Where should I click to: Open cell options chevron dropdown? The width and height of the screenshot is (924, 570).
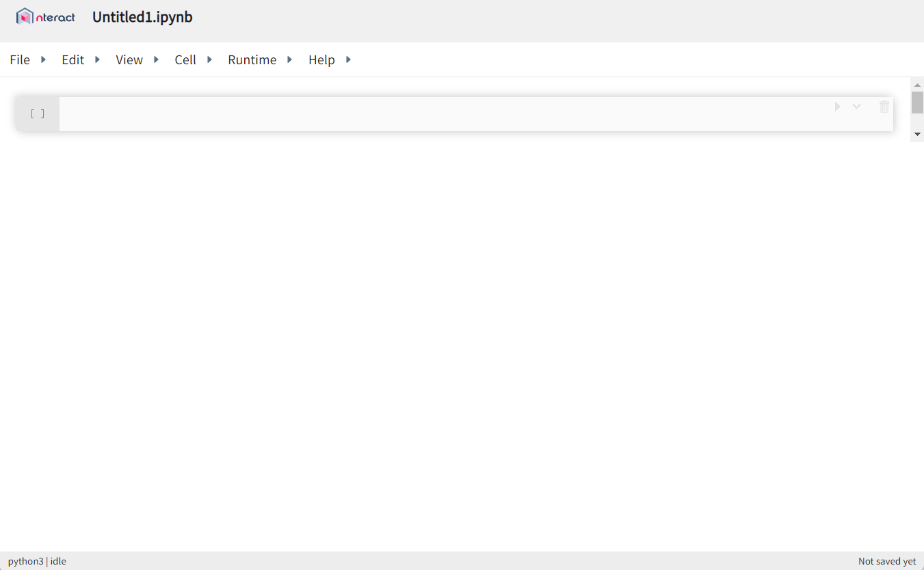[x=856, y=107]
